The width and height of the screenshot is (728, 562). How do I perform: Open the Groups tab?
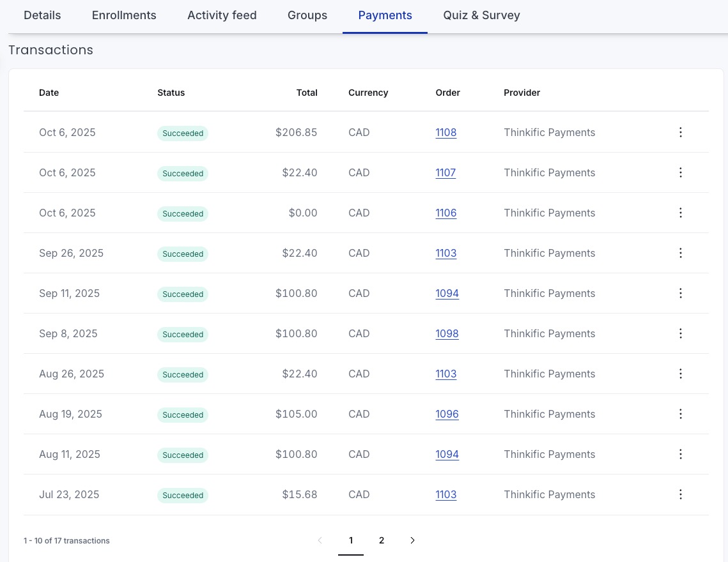coord(307,15)
